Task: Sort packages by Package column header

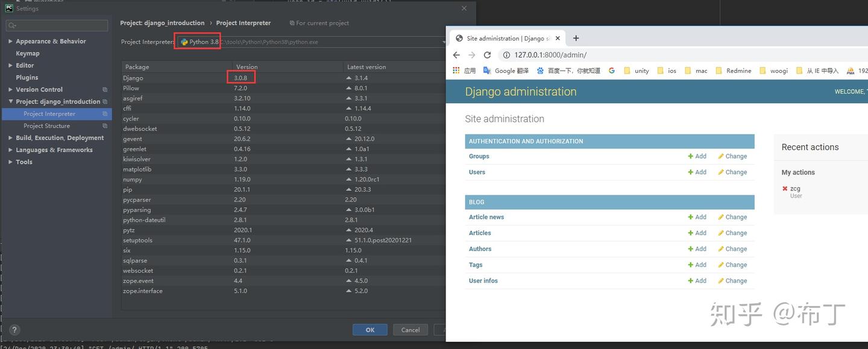Action: click(x=177, y=66)
